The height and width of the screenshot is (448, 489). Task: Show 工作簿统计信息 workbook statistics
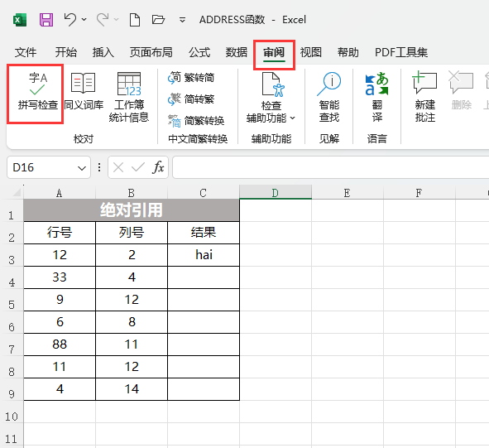[129, 97]
